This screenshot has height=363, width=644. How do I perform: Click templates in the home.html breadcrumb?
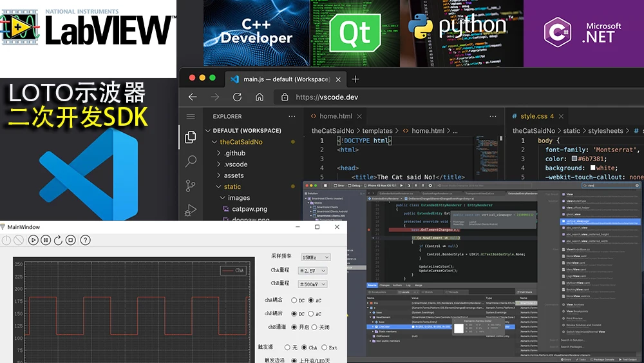377,131
